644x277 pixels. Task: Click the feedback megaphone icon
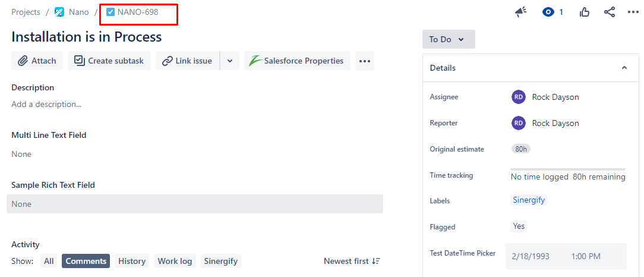pos(521,12)
